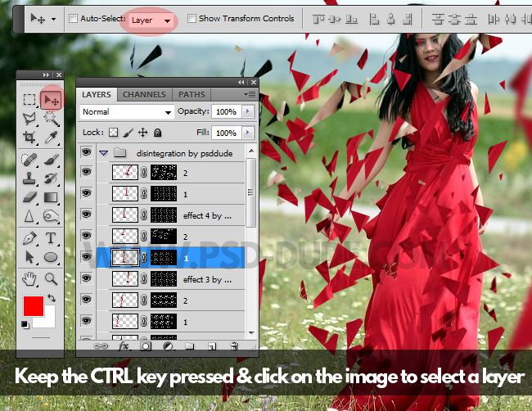Select the Hand tool
Image resolution: width=532 pixels, height=411 pixels.
[29, 279]
